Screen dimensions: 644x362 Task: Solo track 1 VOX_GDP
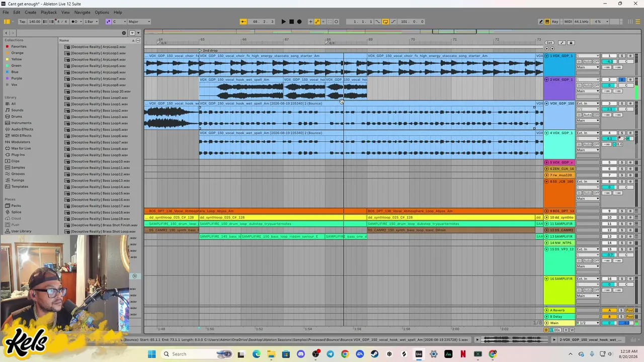click(622, 56)
